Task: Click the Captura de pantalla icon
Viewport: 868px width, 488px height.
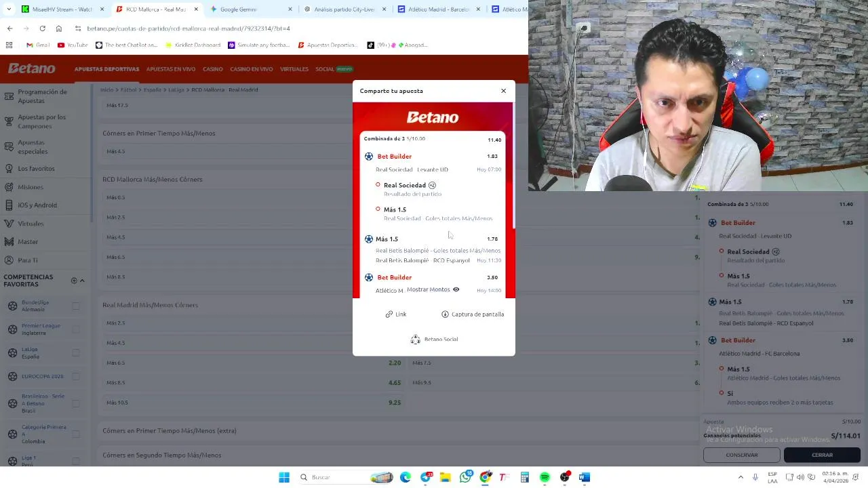Action: pos(445,314)
